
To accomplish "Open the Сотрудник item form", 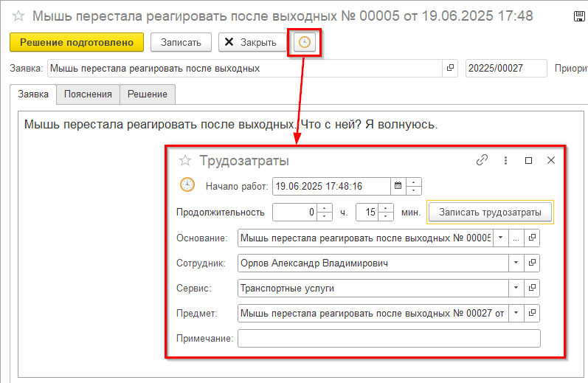I will [x=532, y=263].
